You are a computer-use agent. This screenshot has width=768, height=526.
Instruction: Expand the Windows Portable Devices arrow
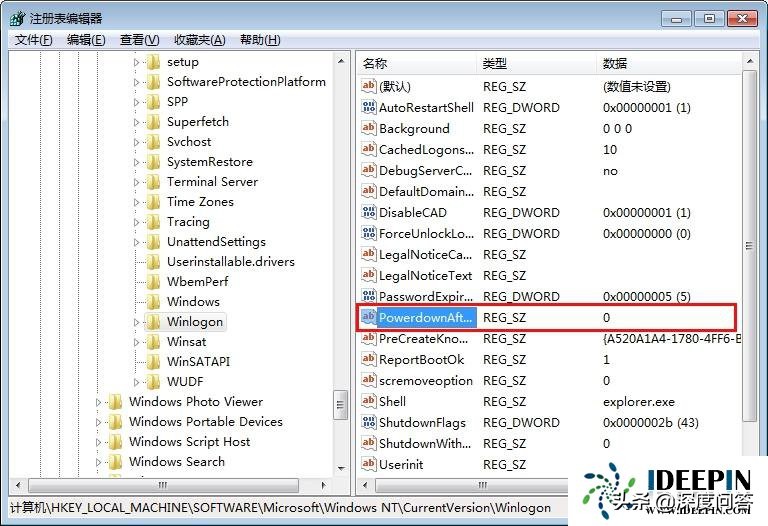[x=98, y=422]
